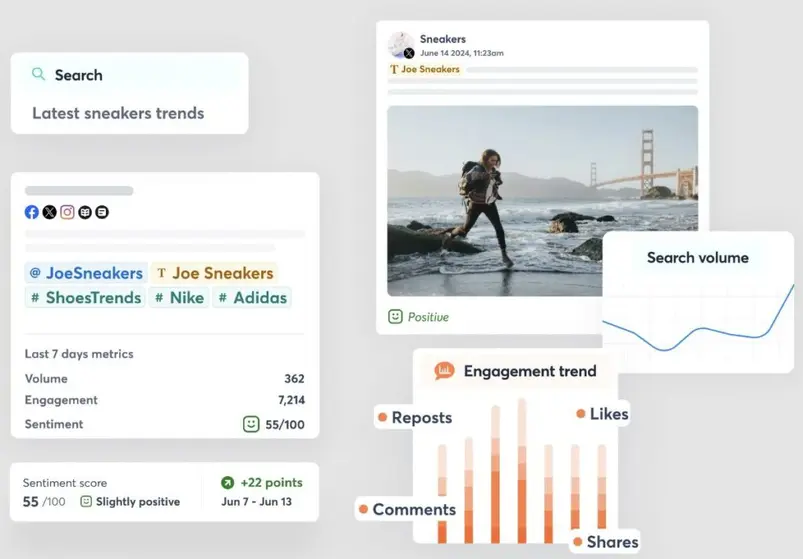
Task: Click the green arrow next to +22 points
Action: pos(227,483)
